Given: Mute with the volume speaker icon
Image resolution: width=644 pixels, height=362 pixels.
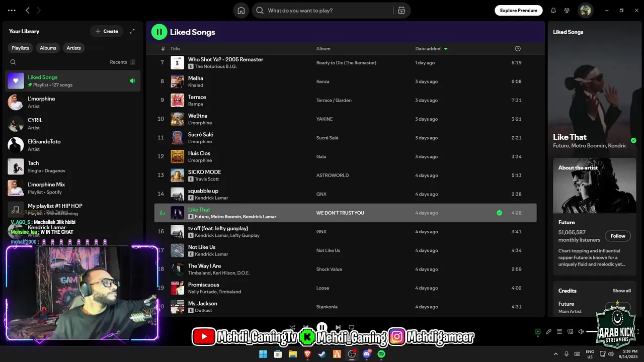Looking at the screenshot, I should click(581, 332).
